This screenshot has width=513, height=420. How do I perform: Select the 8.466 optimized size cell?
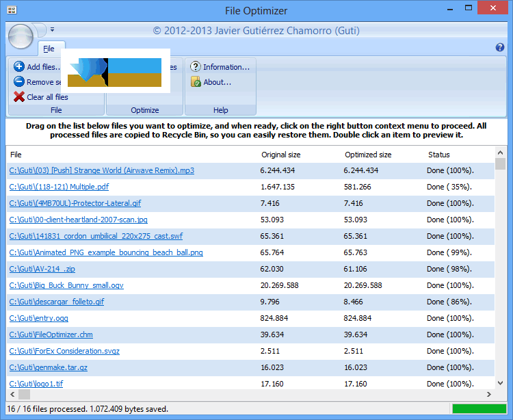point(353,302)
